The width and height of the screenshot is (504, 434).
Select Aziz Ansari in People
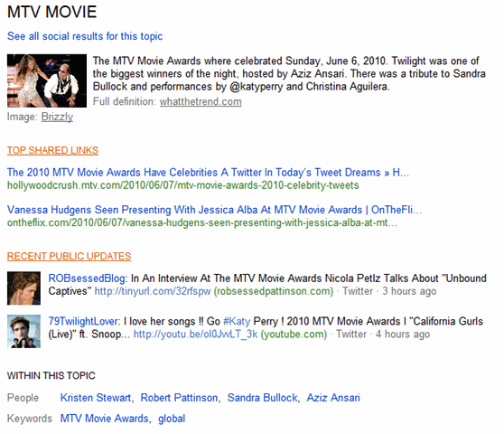click(x=333, y=398)
